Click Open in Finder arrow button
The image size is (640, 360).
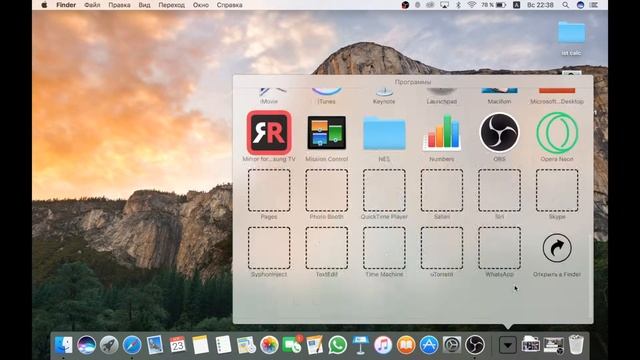557,248
